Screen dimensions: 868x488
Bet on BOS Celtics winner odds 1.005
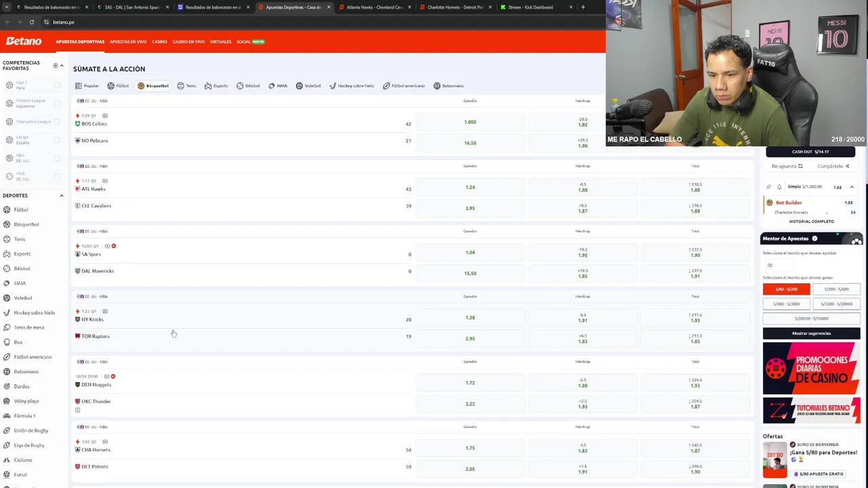click(x=470, y=122)
